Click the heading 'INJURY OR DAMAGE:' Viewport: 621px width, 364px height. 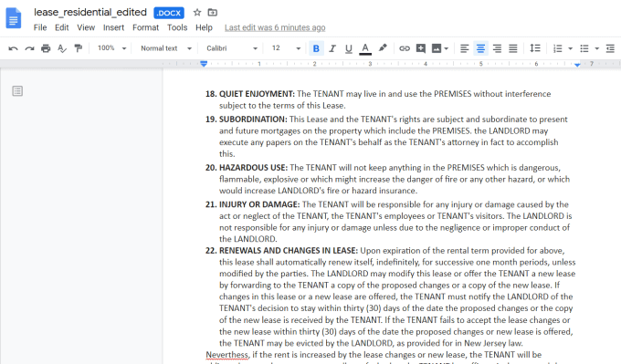click(x=259, y=204)
